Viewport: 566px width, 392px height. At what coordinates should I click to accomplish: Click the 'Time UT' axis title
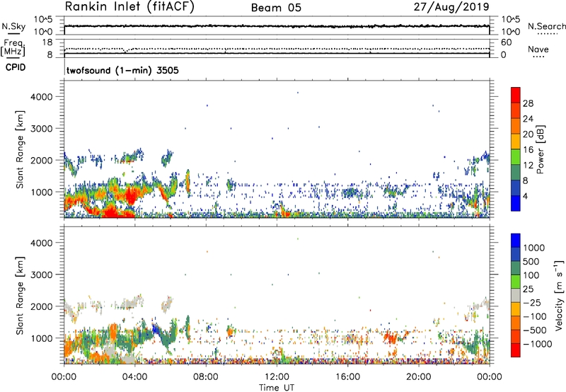point(277,388)
